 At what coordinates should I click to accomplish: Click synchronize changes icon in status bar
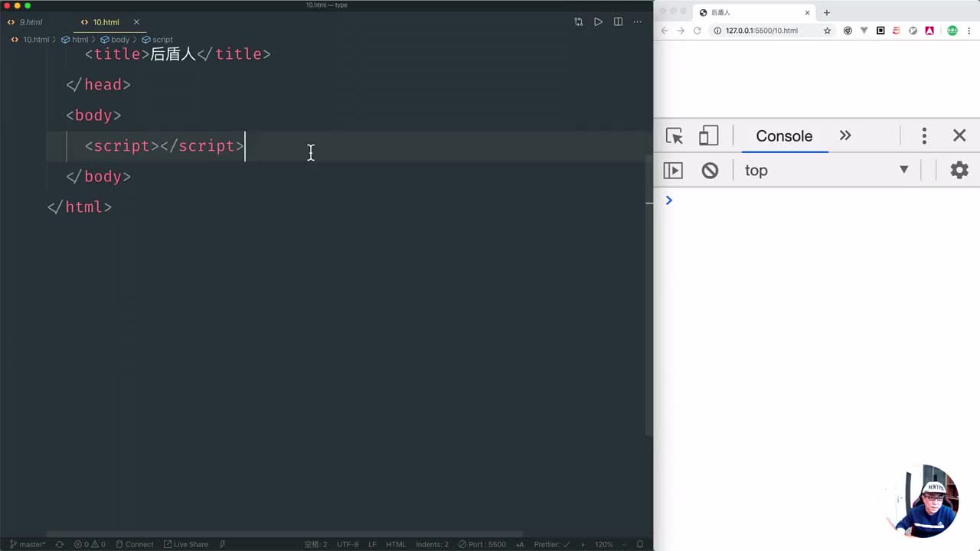tap(60, 544)
